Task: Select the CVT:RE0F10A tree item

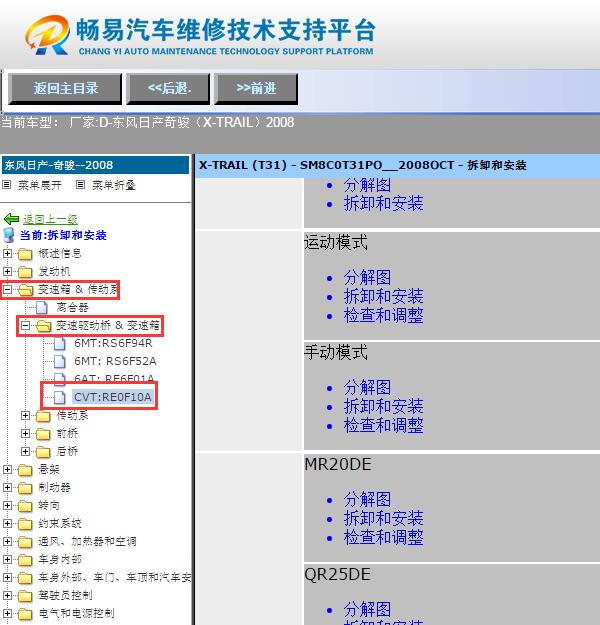Action: pos(112,397)
